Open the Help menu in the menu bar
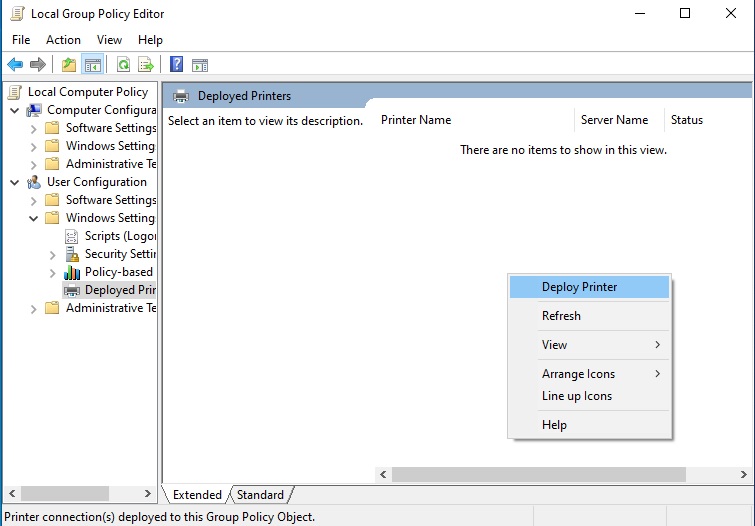Image resolution: width=755 pixels, height=526 pixels. click(150, 40)
